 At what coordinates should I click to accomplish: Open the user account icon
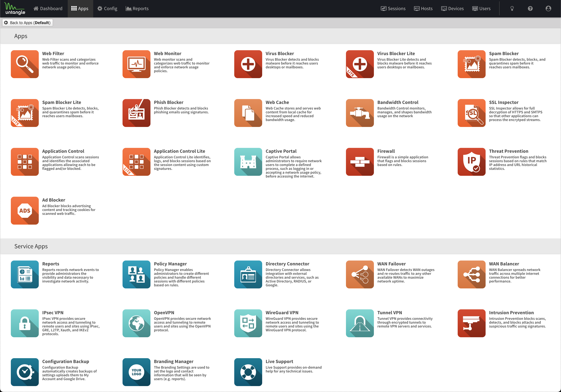coord(548,9)
